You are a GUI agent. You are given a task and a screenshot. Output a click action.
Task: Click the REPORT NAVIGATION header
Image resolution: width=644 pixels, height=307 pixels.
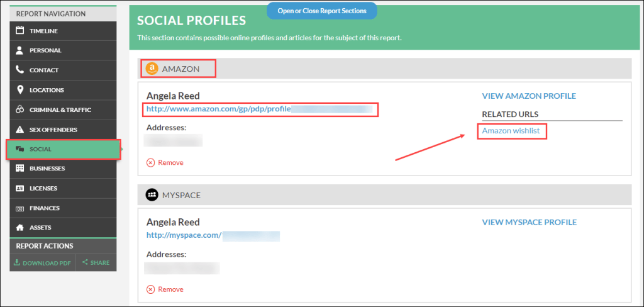coord(50,14)
